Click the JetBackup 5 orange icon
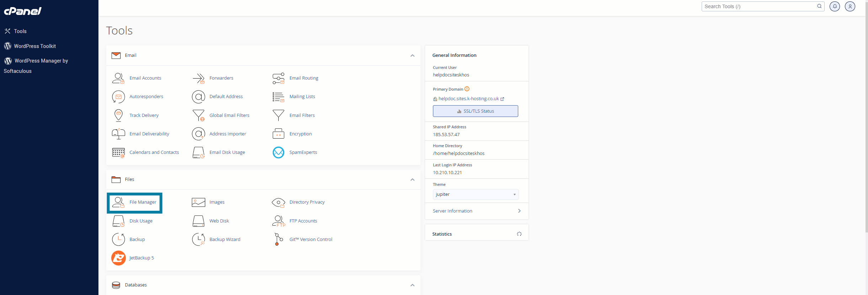The image size is (868, 295). click(118, 258)
